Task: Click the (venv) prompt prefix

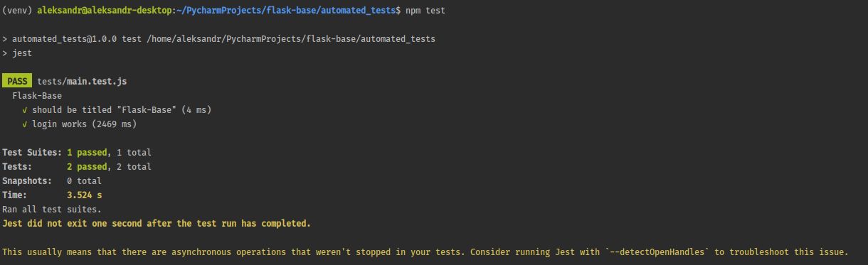Action: click(16, 11)
